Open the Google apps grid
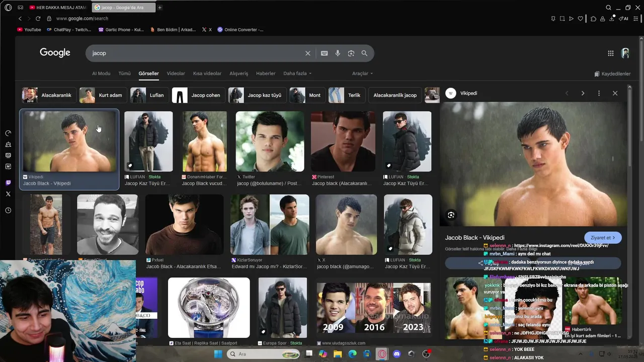This screenshot has height=362, width=644. point(610,53)
